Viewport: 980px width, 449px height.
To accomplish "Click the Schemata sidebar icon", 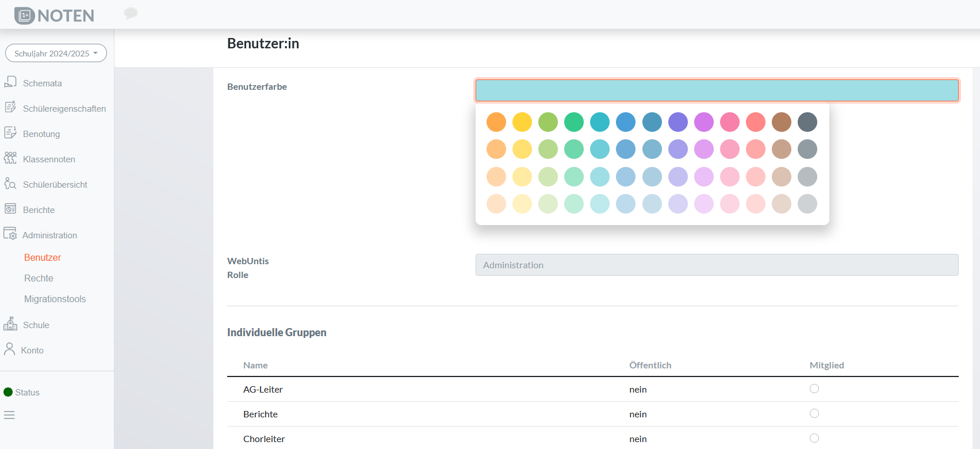I will 10,82.
